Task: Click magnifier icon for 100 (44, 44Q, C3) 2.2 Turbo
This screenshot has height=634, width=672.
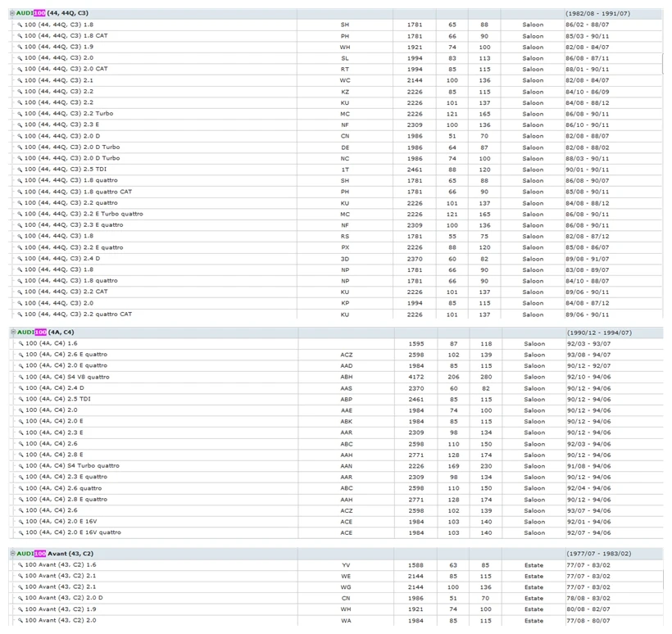Action: point(20,114)
